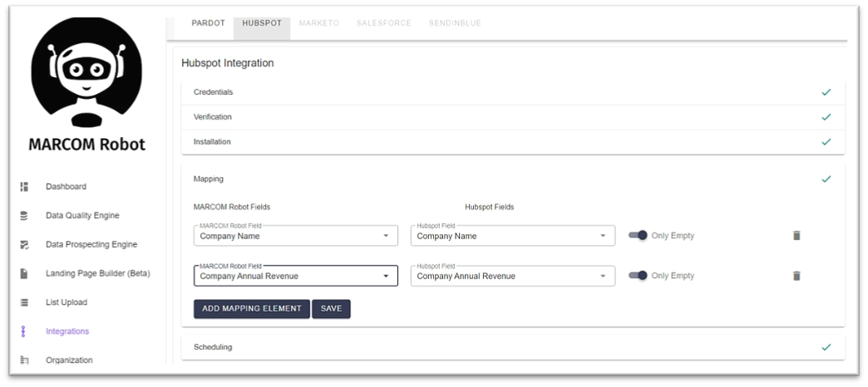Image resolution: width=868 pixels, height=387 pixels.
Task: Open Landing Page Builder (Beta)
Action: [98, 273]
